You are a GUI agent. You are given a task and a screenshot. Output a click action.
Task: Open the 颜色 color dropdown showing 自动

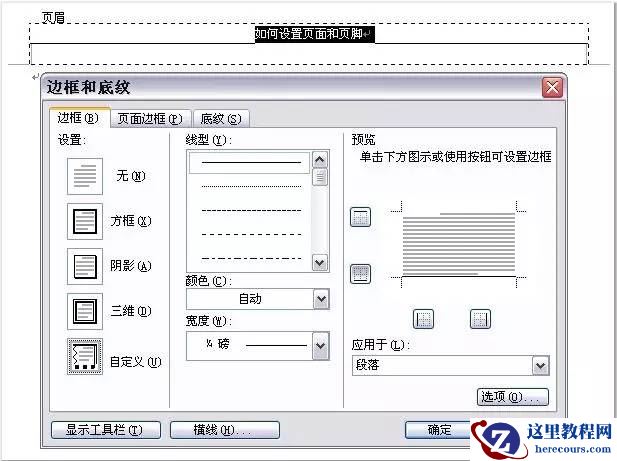(x=258, y=299)
